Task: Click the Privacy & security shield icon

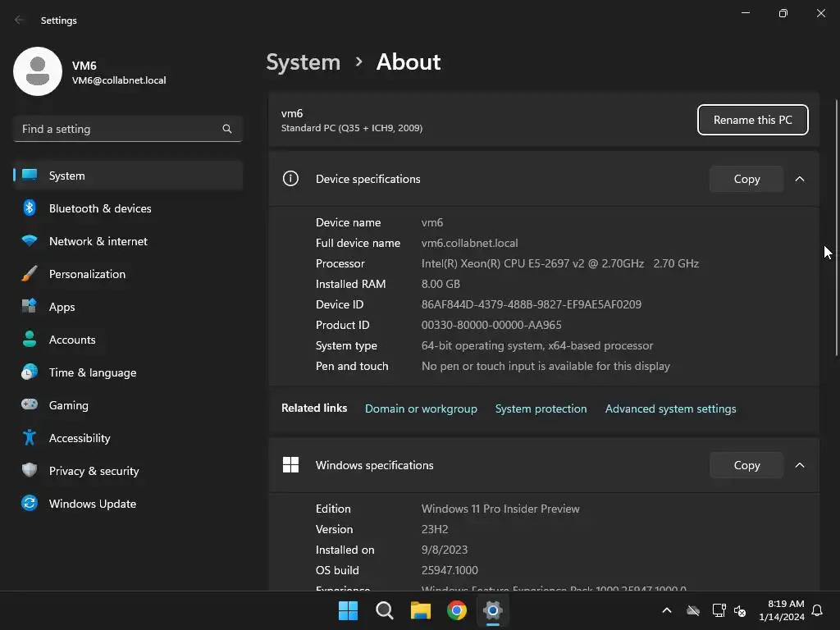Action: coord(30,470)
